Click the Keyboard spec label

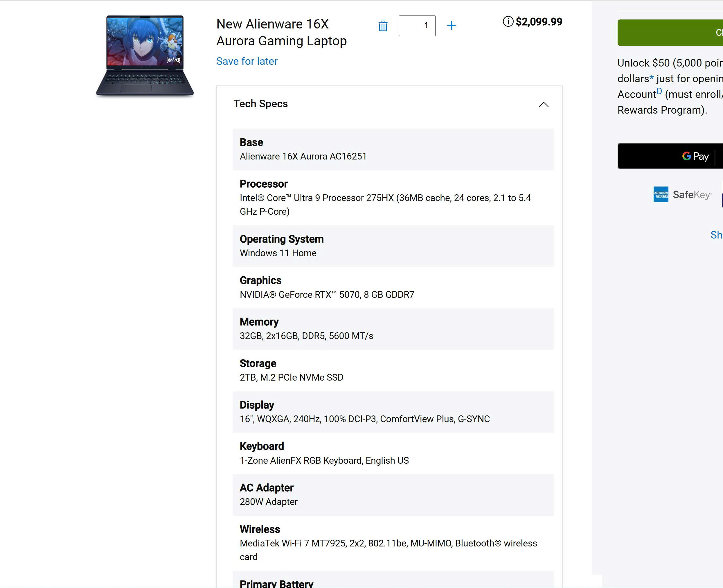[x=262, y=447]
